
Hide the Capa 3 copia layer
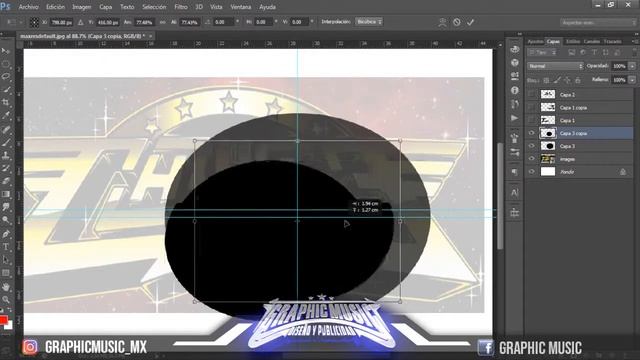click(x=531, y=133)
